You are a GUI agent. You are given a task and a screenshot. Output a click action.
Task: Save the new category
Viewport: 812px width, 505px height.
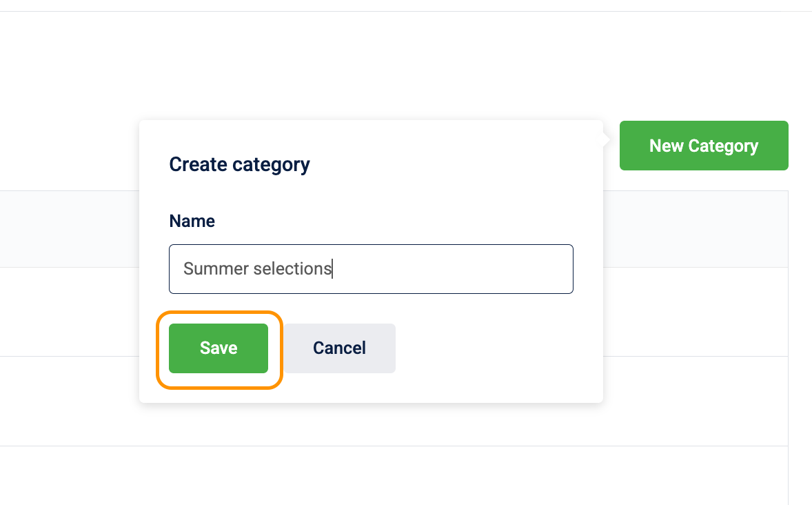(x=218, y=348)
